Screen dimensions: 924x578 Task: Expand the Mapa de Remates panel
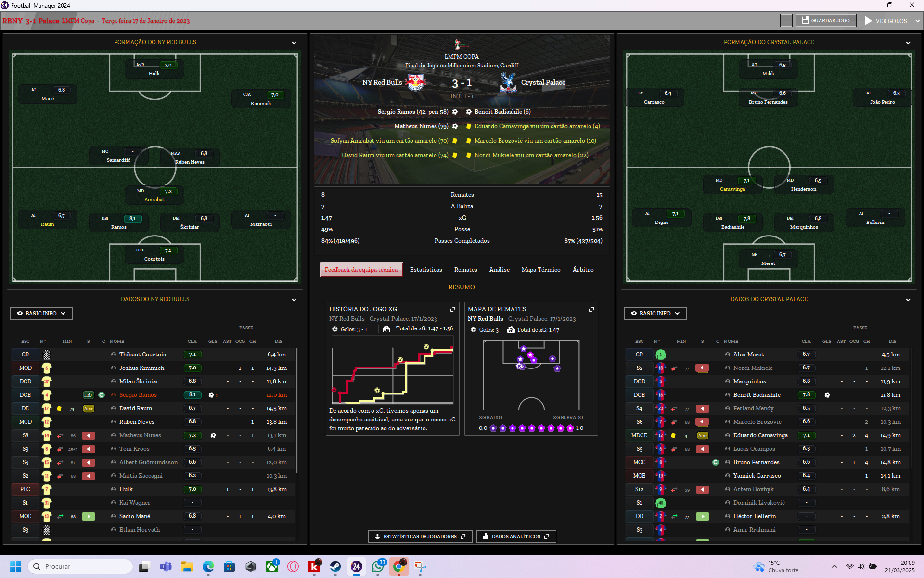tap(591, 309)
